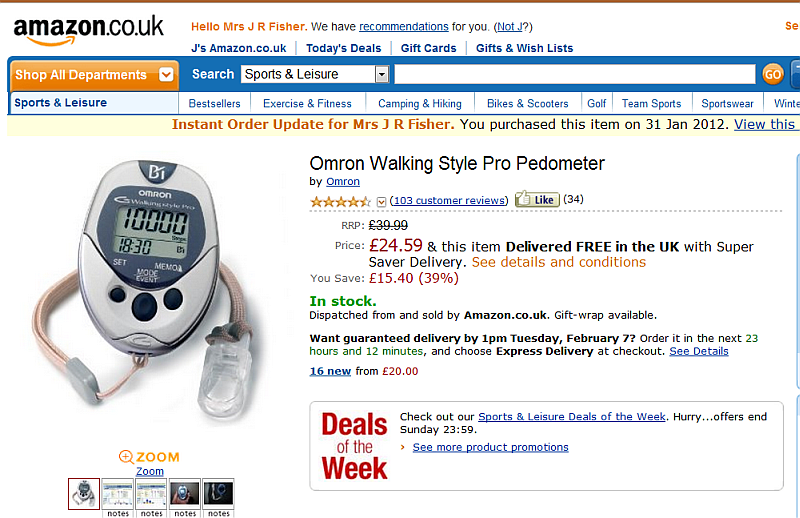This screenshot has height=518, width=800.
Task: Go to Today's Deals menu item
Action: (x=343, y=48)
